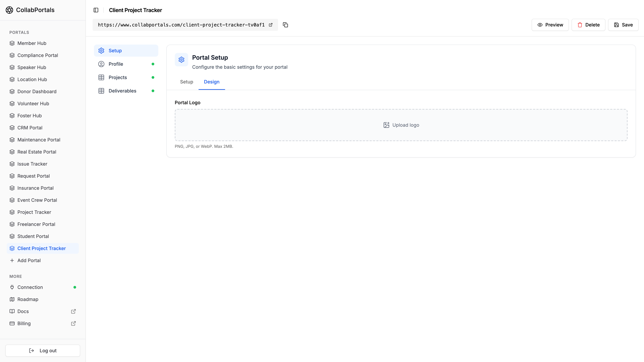Open the Connection settings page

coord(30,287)
